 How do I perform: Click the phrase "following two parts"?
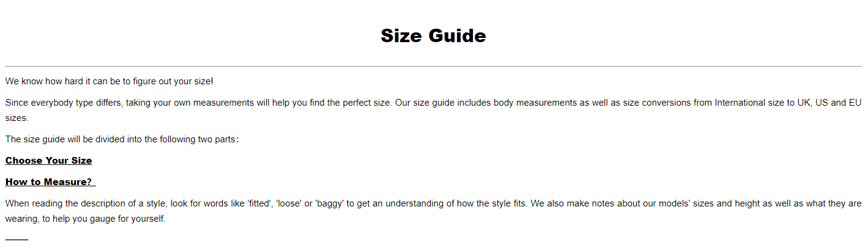199,139
